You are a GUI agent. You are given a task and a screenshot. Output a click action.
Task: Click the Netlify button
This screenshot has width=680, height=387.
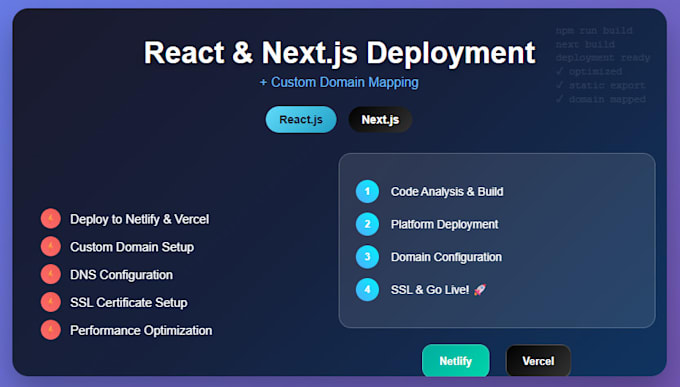pyautogui.click(x=455, y=361)
